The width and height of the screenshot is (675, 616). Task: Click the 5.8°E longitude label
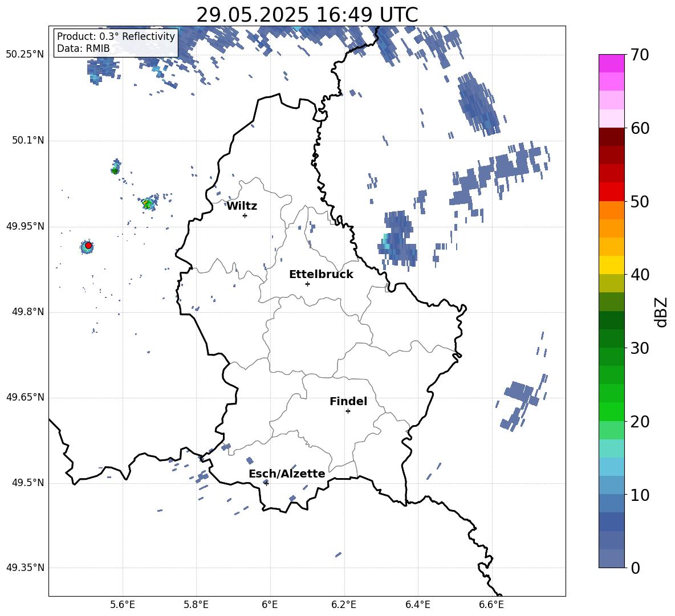click(196, 605)
